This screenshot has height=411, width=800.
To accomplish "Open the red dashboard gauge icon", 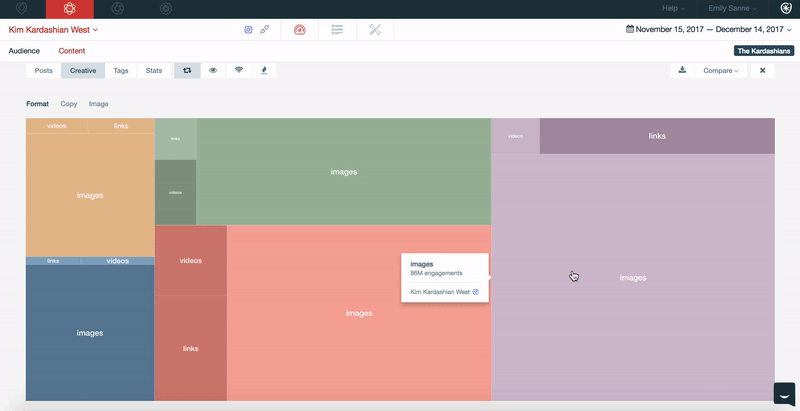I will coord(299,30).
